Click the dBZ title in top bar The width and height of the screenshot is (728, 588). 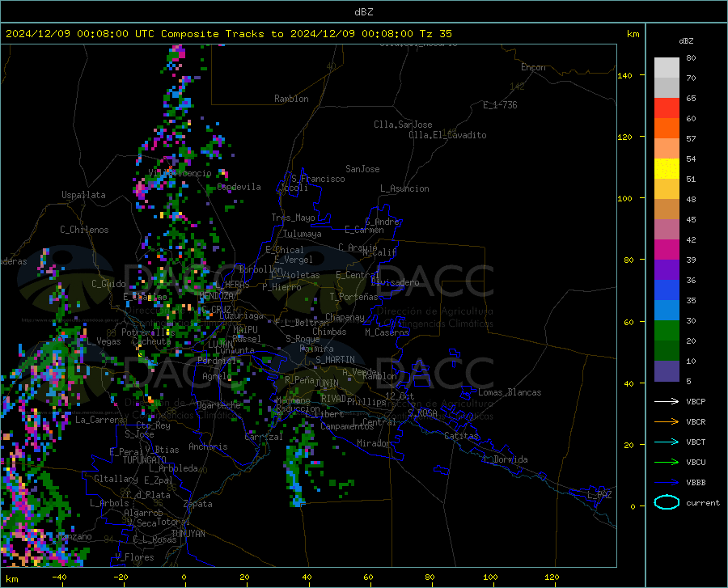[x=363, y=12]
